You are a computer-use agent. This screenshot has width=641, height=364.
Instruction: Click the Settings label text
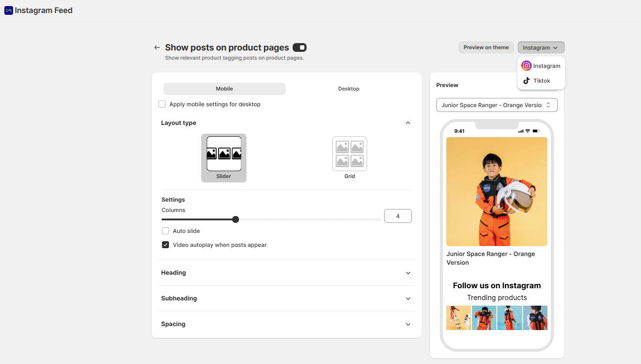(173, 200)
